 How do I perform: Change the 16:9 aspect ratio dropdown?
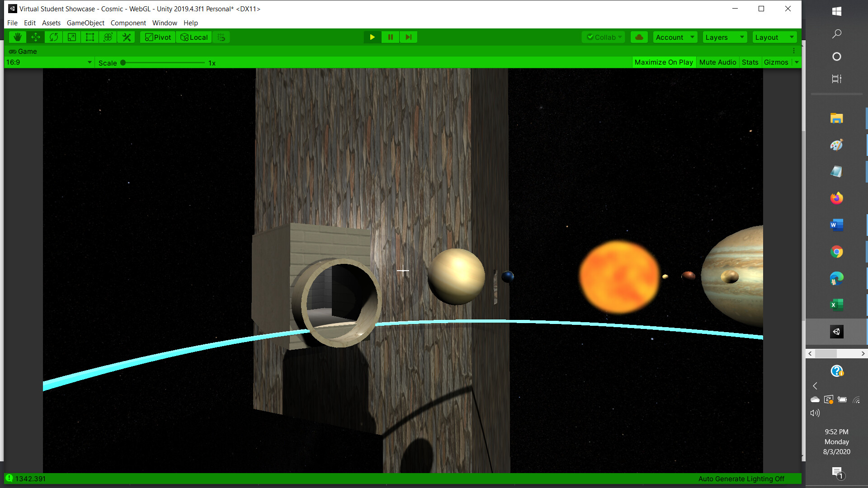(47, 62)
